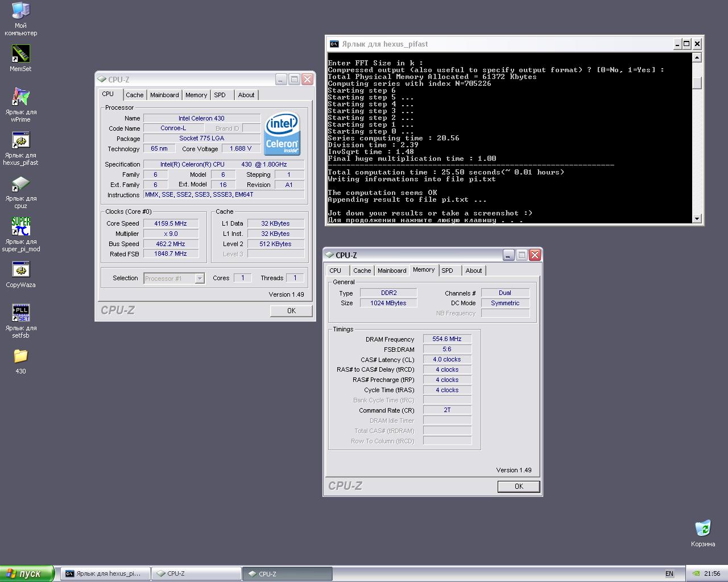Open Cache tab in CPU-Z Memory window

click(362, 271)
